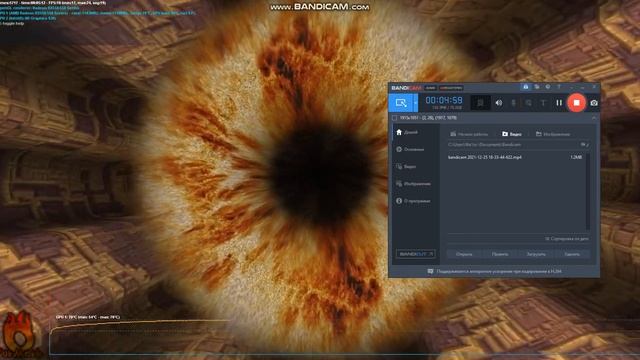Viewport: 640px width, 360px height.
Task: Click the browse icon beside folder path
Action: pos(584,144)
